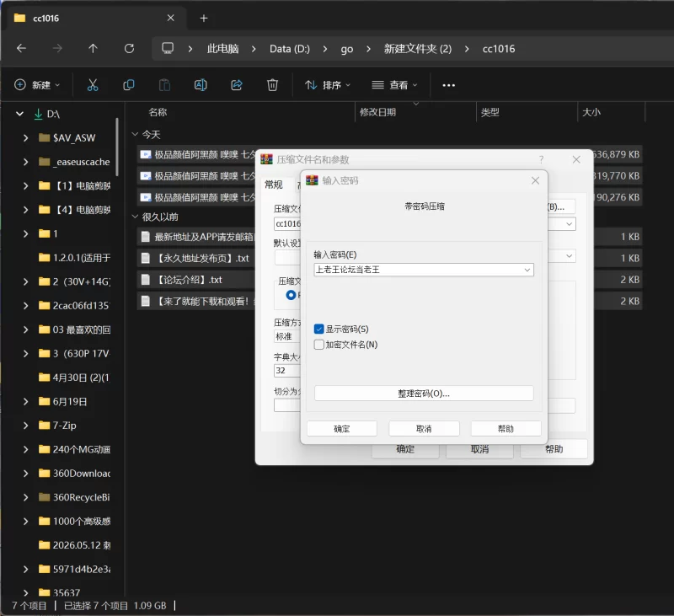The width and height of the screenshot is (674, 616).
Task: Click the 【永久地址发布页】.txt file icon
Action: [146, 259]
